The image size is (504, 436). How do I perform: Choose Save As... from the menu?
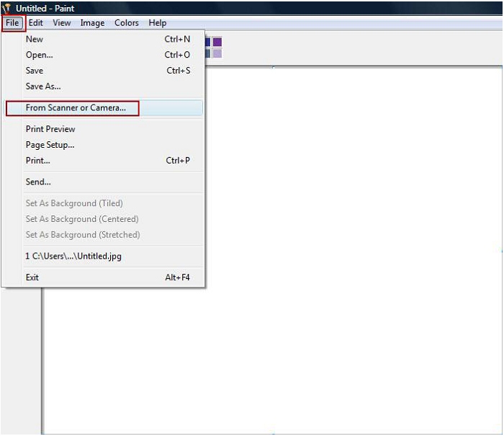43,86
